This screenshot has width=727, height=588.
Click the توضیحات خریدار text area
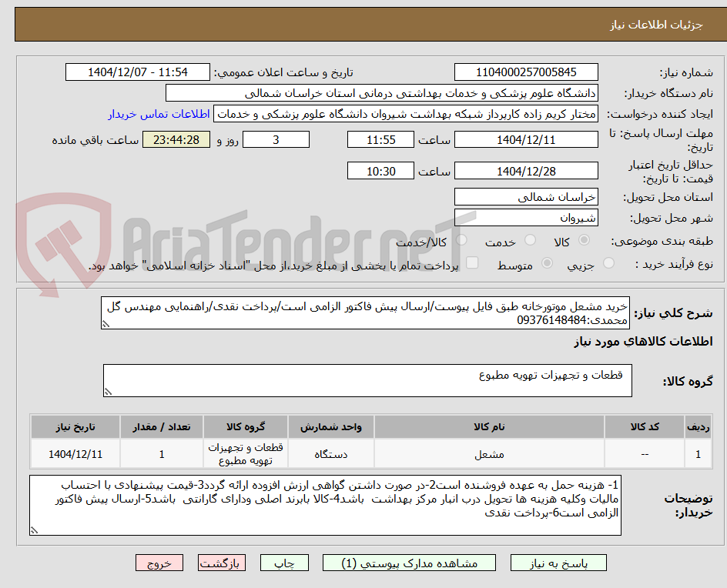[x=325, y=506]
